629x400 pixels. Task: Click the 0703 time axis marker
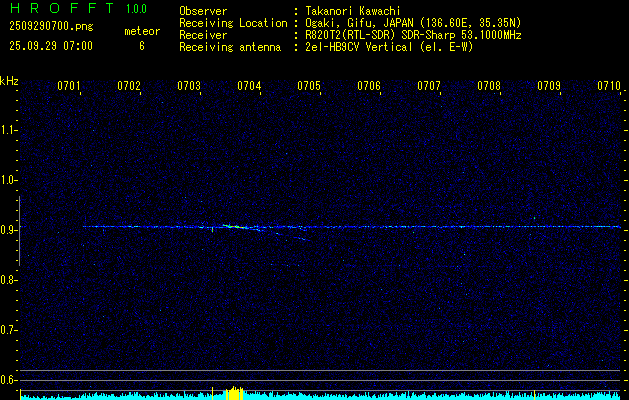point(189,86)
